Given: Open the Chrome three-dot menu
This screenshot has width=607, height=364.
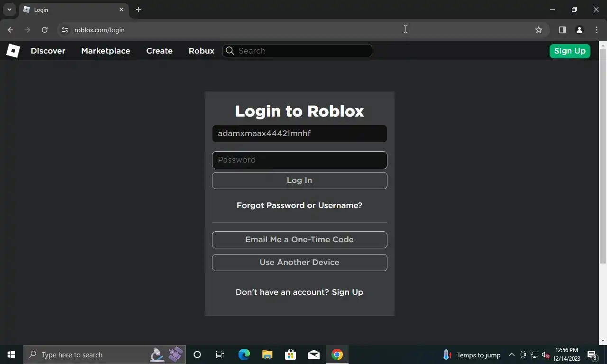Looking at the screenshot, I should point(597,30).
